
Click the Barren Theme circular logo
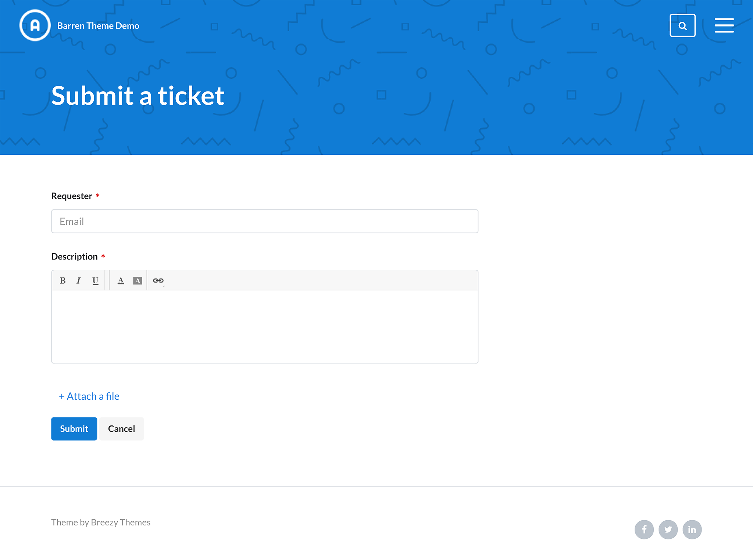pos(35,25)
